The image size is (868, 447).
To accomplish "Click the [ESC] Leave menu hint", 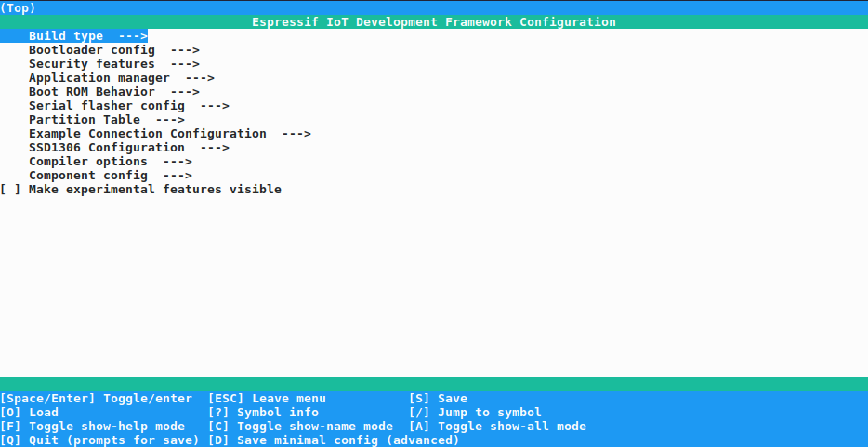I will (x=267, y=399).
